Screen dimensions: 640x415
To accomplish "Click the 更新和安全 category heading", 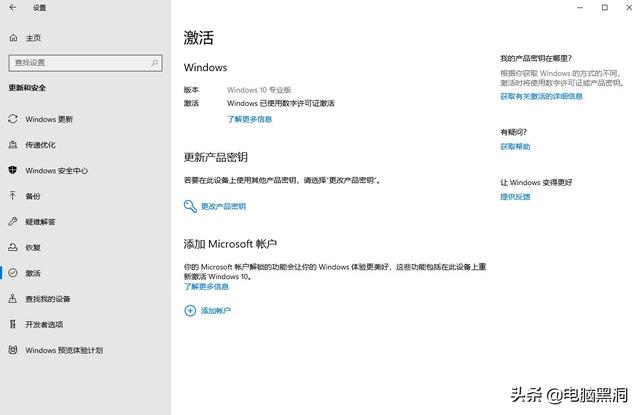I will click(x=27, y=88).
